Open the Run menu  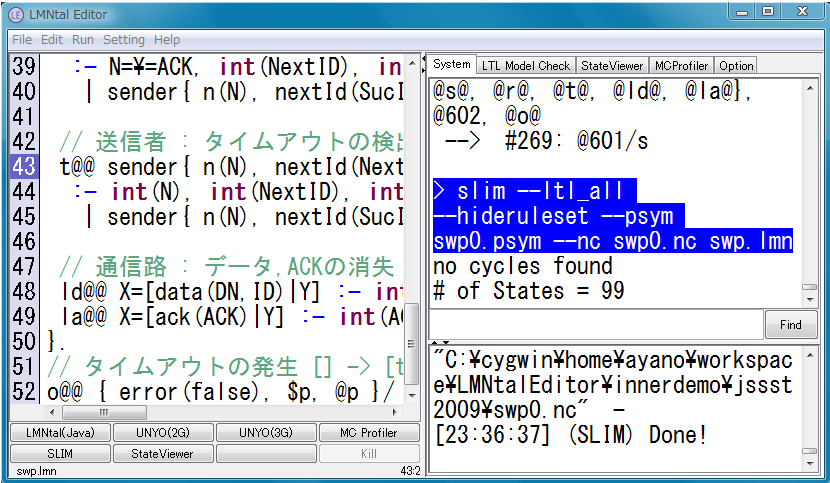(x=83, y=39)
